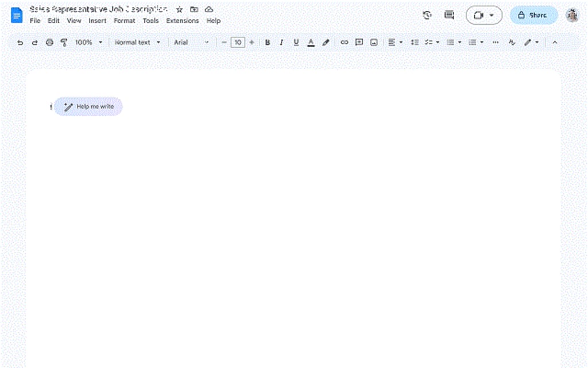The width and height of the screenshot is (588, 368).
Task: Open the Edit menu
Action: [x=53, y=21]
